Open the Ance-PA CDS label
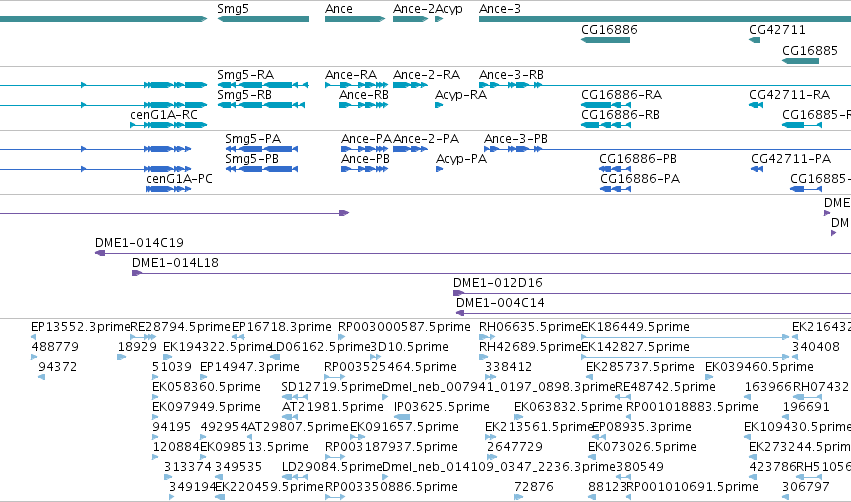This screenshot has width=851, height=502. click(x=366, y=139)
